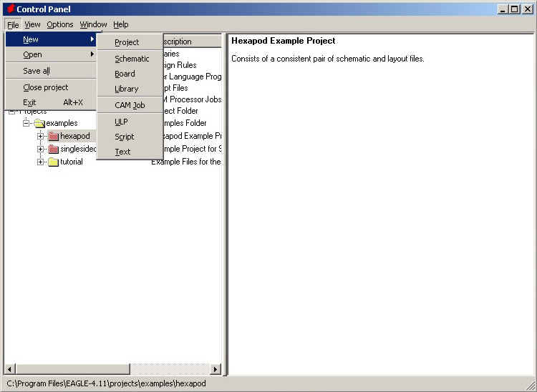This screenshot has height=392, width=537.
Task: Open the Help menu
Action: pos(121,24)
